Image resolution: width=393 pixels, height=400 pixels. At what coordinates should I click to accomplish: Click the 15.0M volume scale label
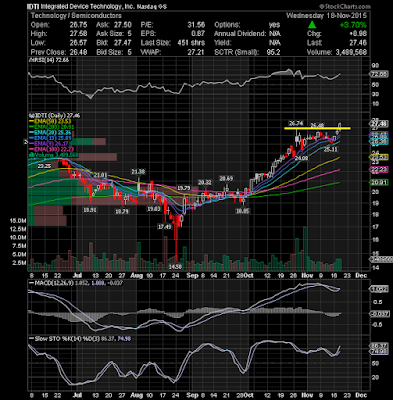[19, 221]
